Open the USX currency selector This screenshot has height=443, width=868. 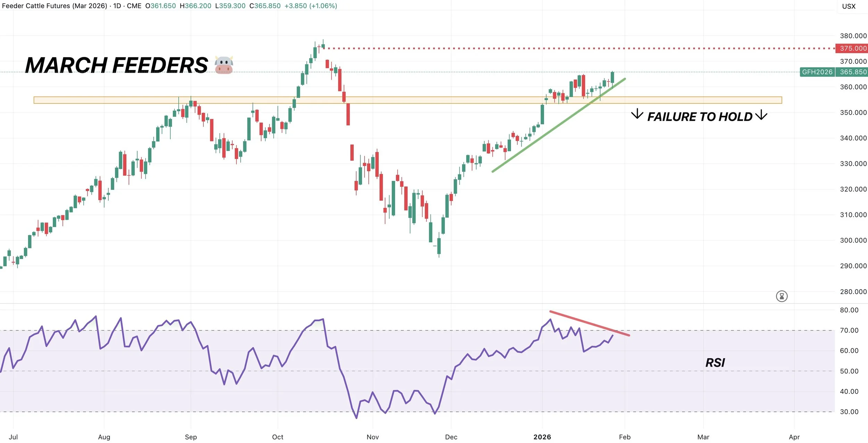pos(849,6)
